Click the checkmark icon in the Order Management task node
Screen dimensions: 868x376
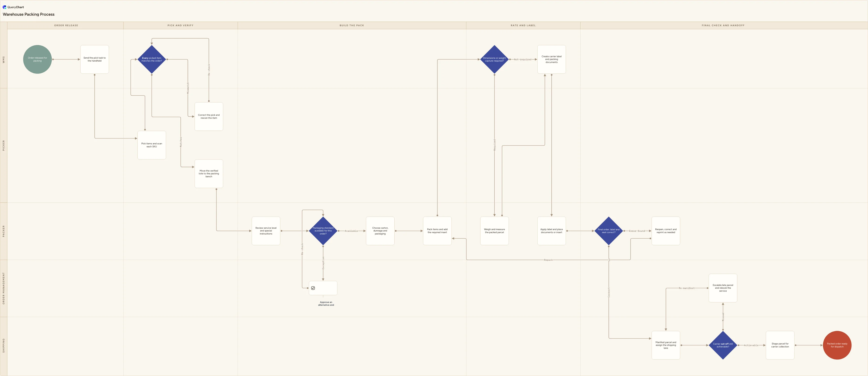click(x=313, y=288)
